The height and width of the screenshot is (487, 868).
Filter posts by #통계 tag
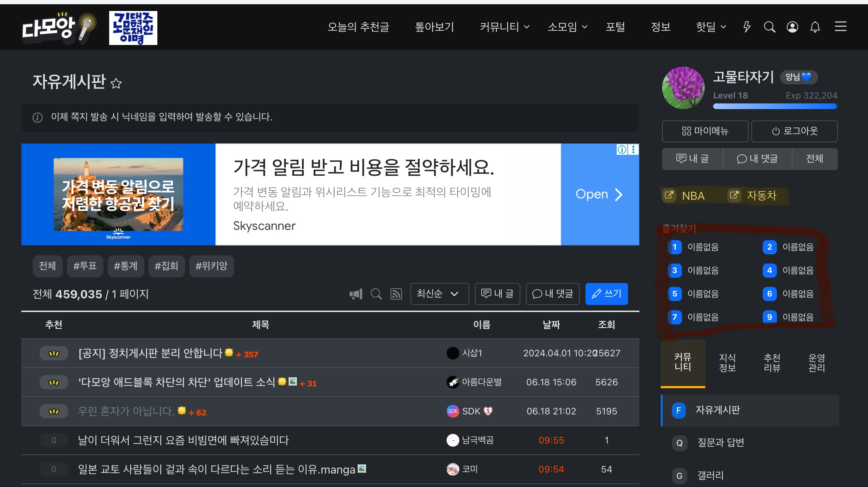[126, 266]
